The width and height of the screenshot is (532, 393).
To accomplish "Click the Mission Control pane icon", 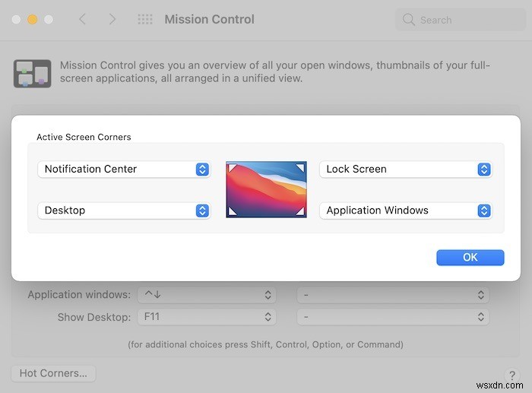I will [x=32, y=73].
